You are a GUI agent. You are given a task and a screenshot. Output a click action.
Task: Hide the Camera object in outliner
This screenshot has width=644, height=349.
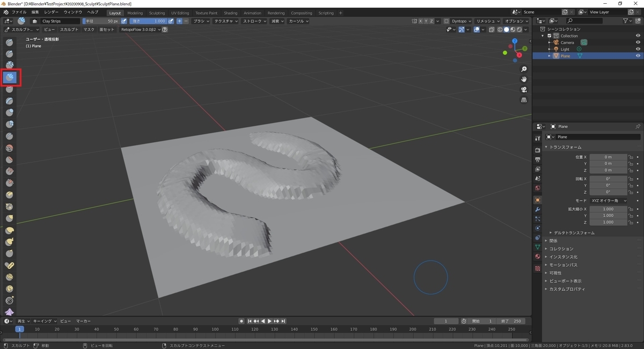[x=638, y=42]
